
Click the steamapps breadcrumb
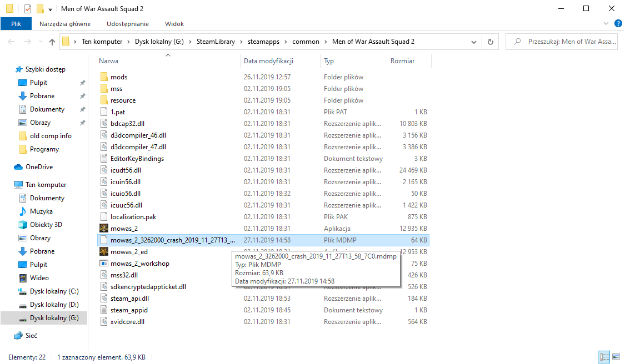pyautogui.click(x=263, y=42)
